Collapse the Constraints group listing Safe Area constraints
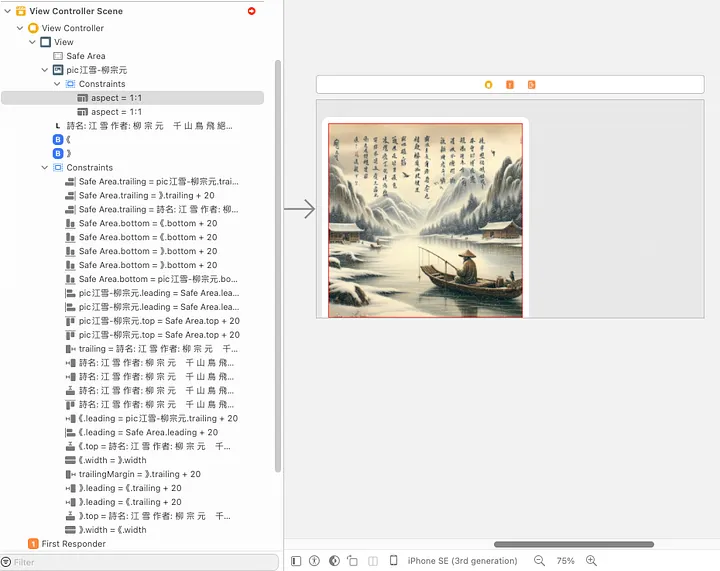This screenshot has height=571, width=720. coord(45,168)
